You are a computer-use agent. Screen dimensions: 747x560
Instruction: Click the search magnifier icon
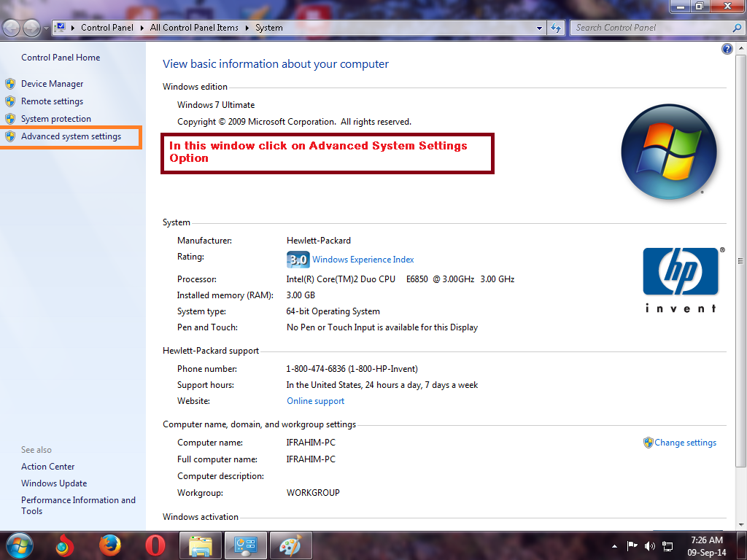737,28
